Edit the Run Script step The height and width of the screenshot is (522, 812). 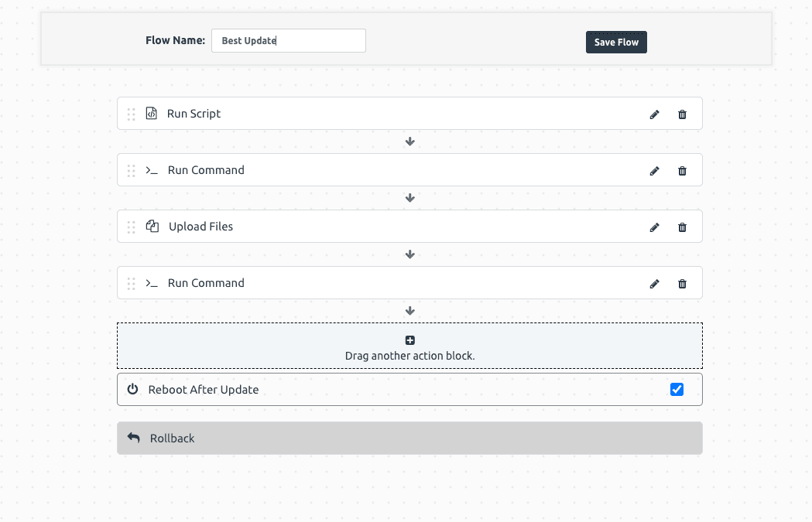tap(655, 114)
